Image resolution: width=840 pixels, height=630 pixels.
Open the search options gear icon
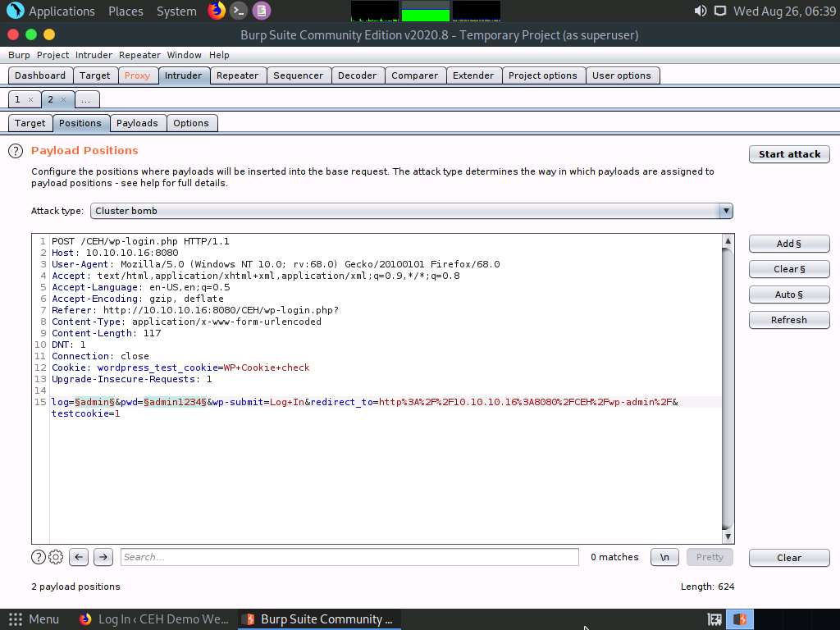click(56, 557)
